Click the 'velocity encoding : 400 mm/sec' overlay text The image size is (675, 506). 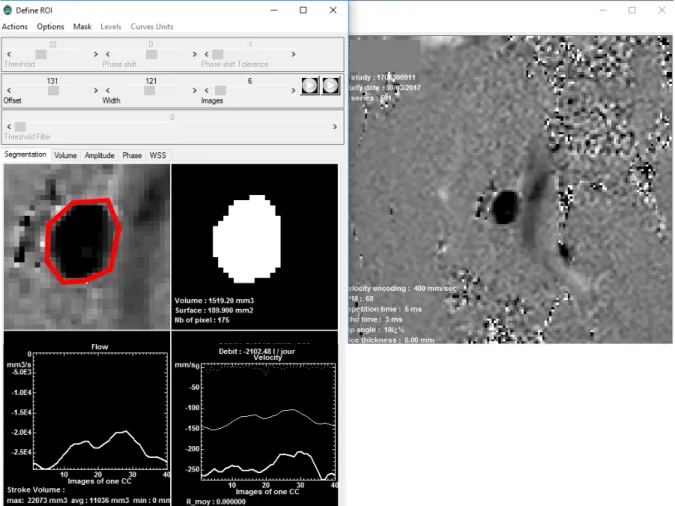pos(403,289)
